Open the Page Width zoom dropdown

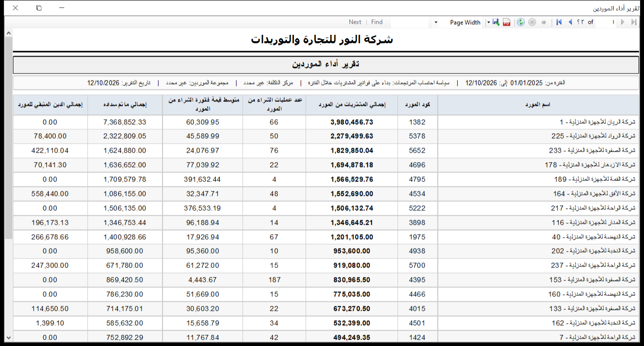click(x=436, y=22)
